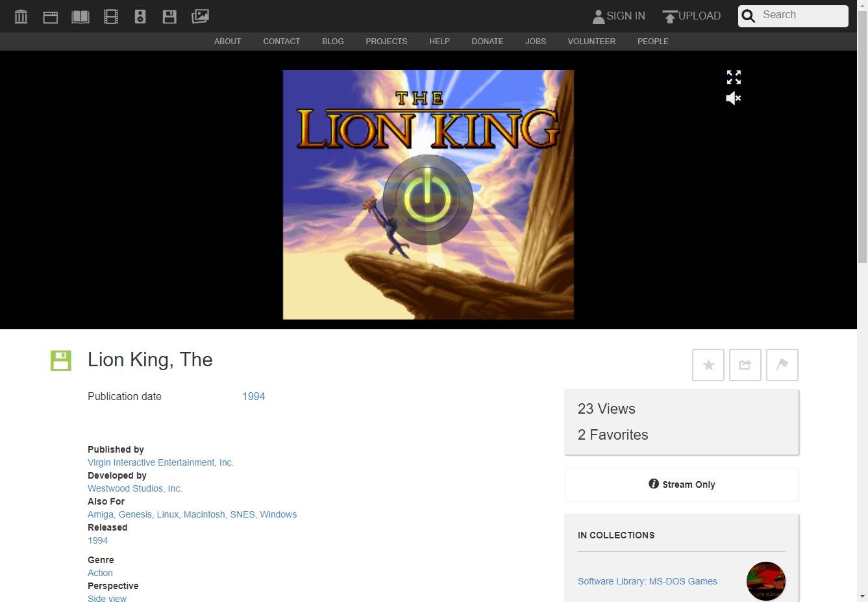
Task: Favorite this item with the star button
Action: [x=708, y=365]
